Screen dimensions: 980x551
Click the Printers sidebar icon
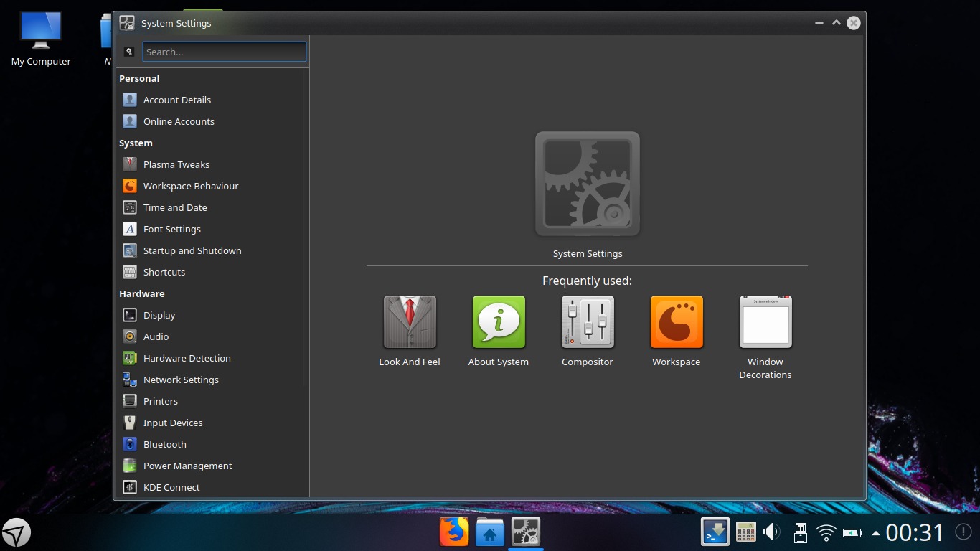pyautogui.click(x=130, y=401)
